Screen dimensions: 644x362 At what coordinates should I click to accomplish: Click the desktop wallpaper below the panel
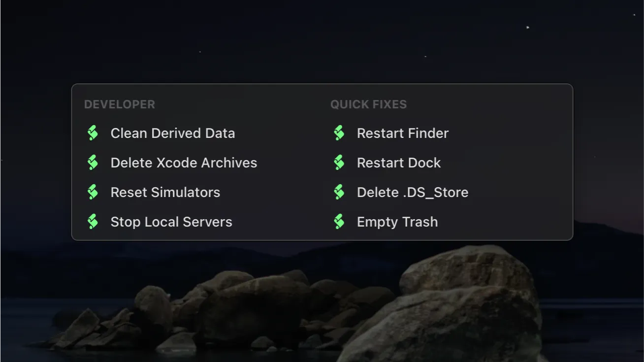pos(322,305)
